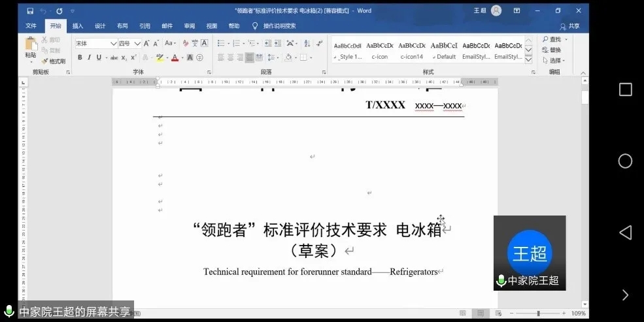Toggle Italic formatting

tap(90, 57)
